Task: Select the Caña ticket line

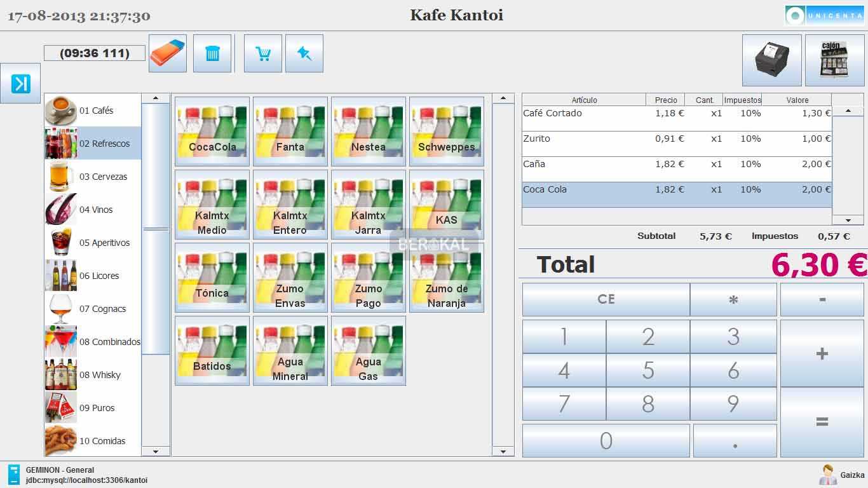Action: (x=677, y=170)
